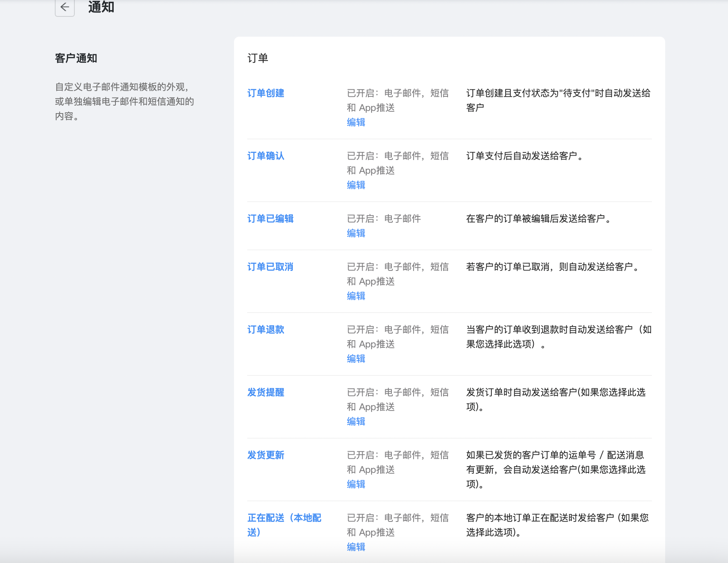Screen dimensions: 728x563
Task: Open the 订单退款 notification template
Action: pyautogui.click(x=266, y=330)
